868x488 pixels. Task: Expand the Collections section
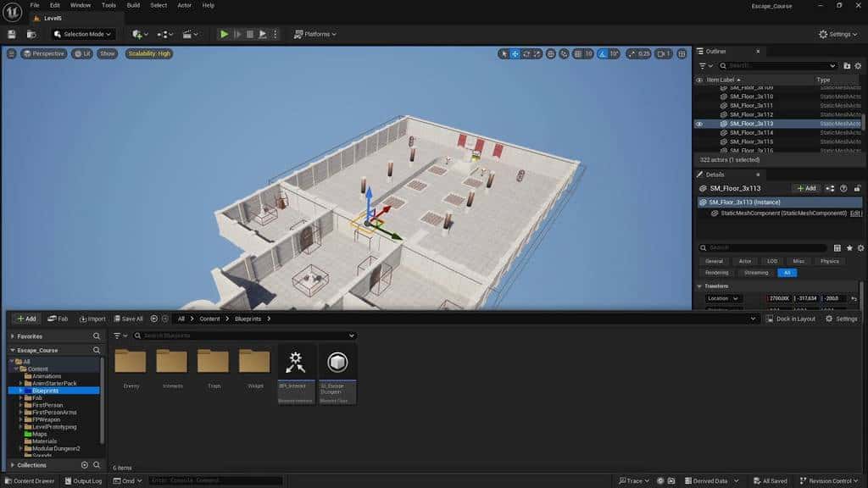(13, 465)
